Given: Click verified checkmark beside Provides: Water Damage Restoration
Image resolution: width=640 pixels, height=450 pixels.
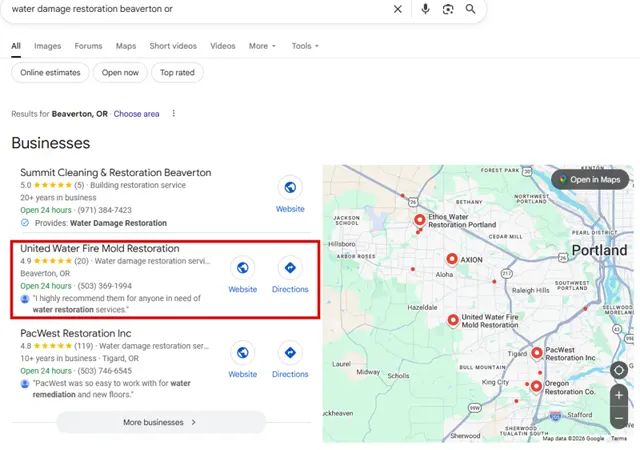Looking at the screenshot, I should click(25, 223).
